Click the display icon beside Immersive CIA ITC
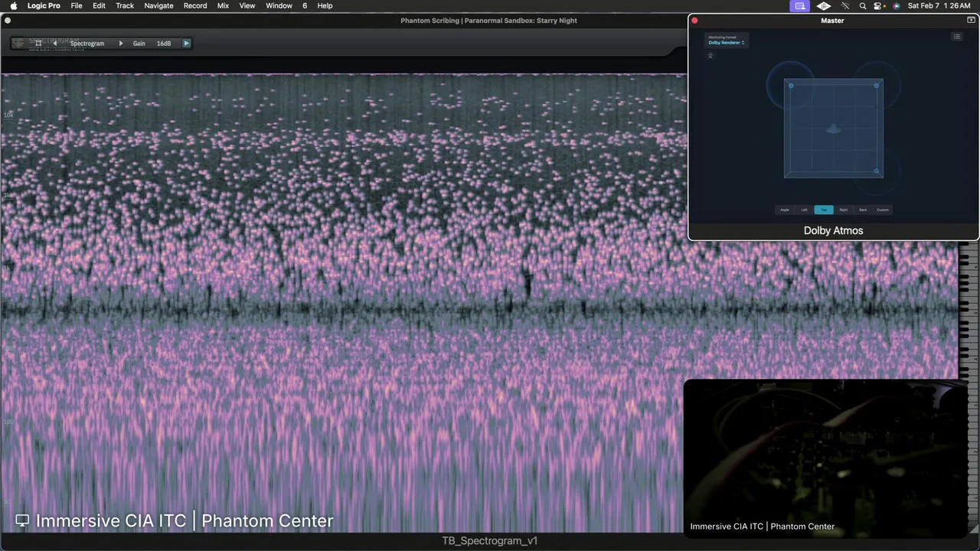 click(x=22, y=520)
